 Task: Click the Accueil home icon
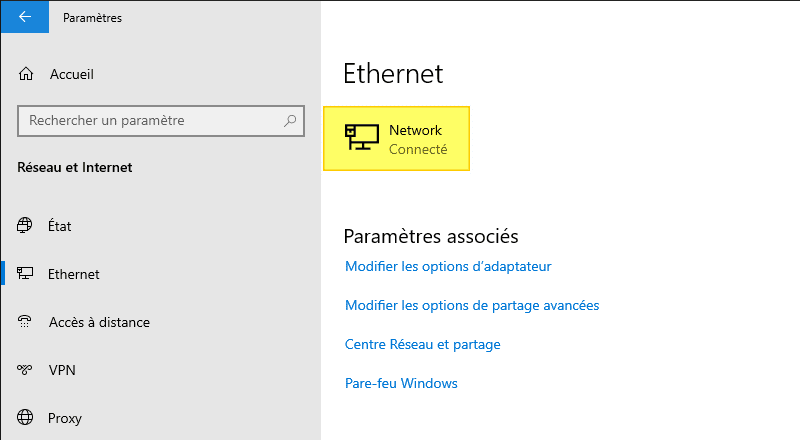(x=26, y=75)
